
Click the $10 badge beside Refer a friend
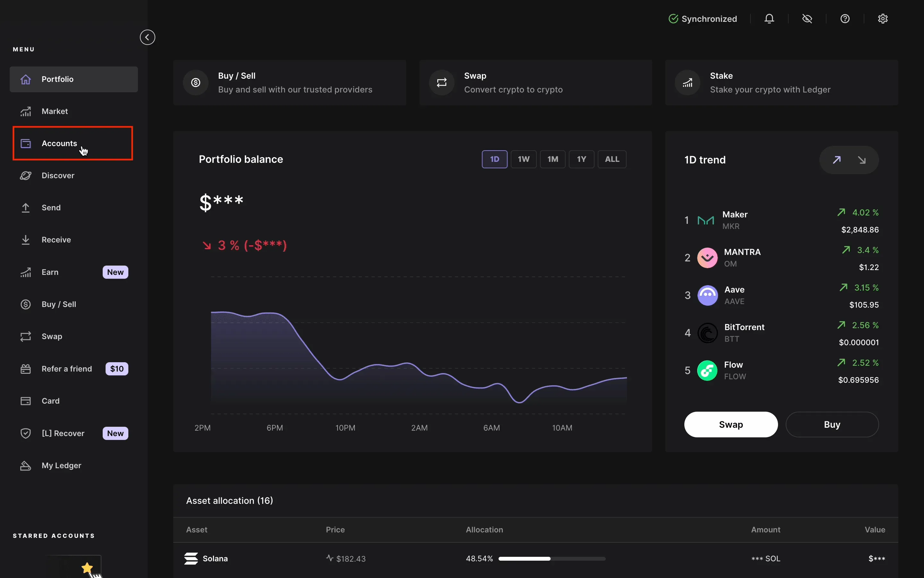click(117, 369)
